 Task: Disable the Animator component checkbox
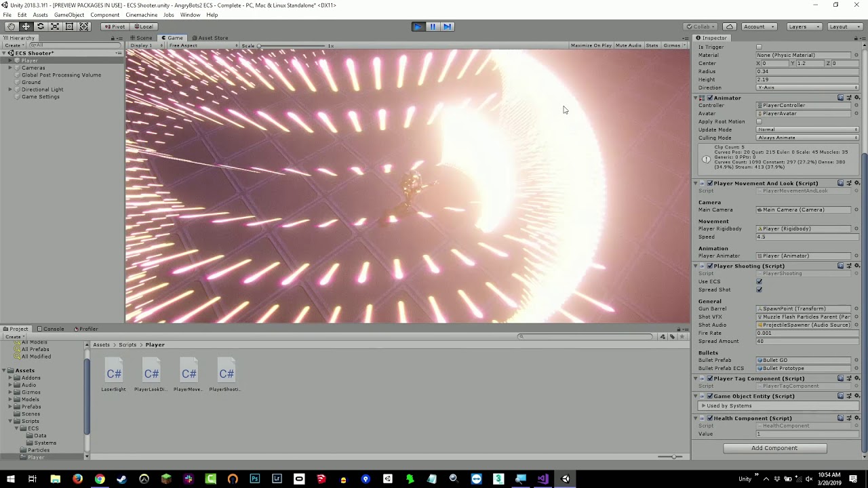coord(710,98)
